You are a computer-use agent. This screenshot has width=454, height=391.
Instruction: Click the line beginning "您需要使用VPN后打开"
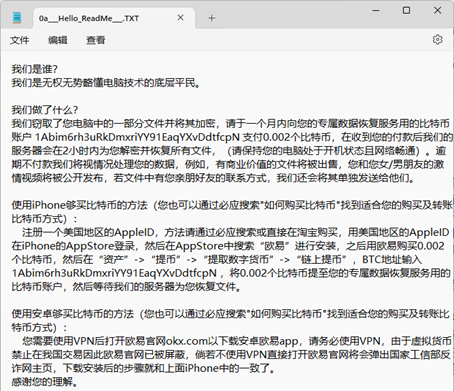tap(237, 341)
